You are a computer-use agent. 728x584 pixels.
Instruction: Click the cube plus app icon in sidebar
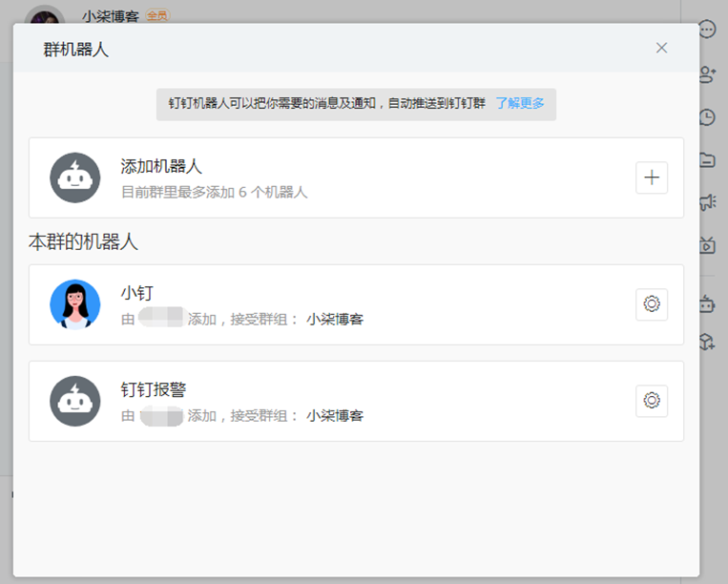point(707,342)
